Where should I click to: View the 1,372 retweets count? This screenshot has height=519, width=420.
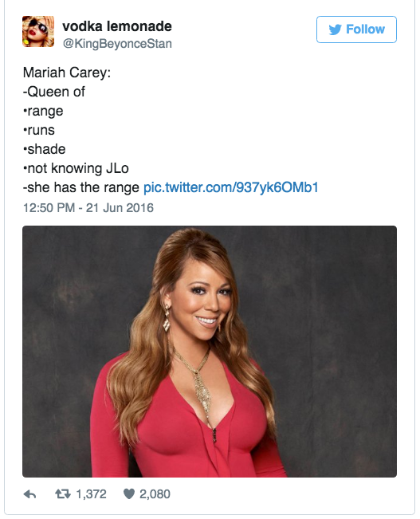pyautogui.click(x=91, y=494)
